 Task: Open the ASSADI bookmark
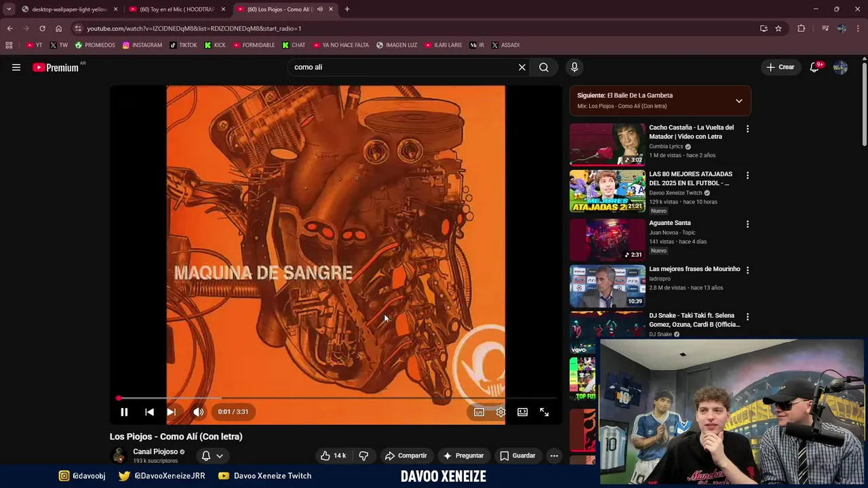point(505,45)
